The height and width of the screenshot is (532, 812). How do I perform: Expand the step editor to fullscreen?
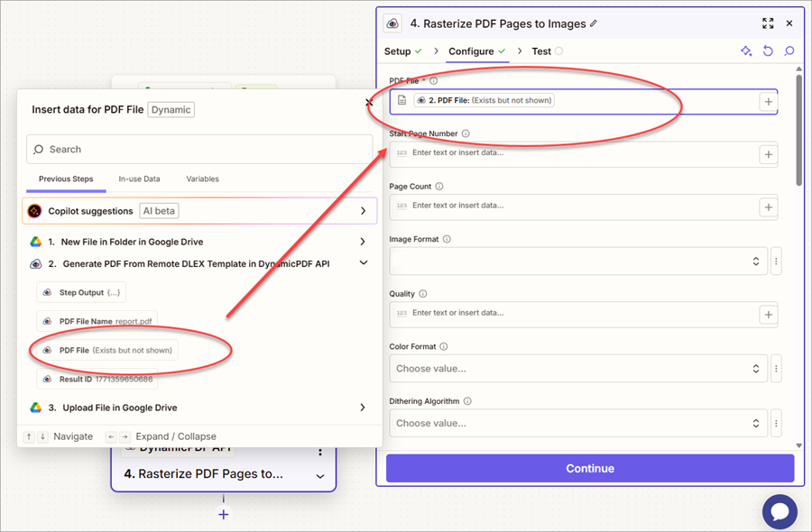pyautogui.click(x=768, y=23)
